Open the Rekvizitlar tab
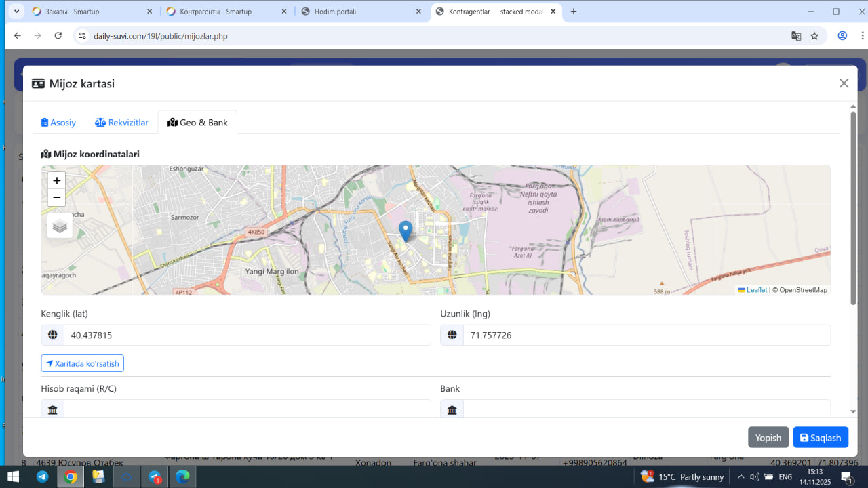Screen dimensions: 868x488 pos(121,123)
